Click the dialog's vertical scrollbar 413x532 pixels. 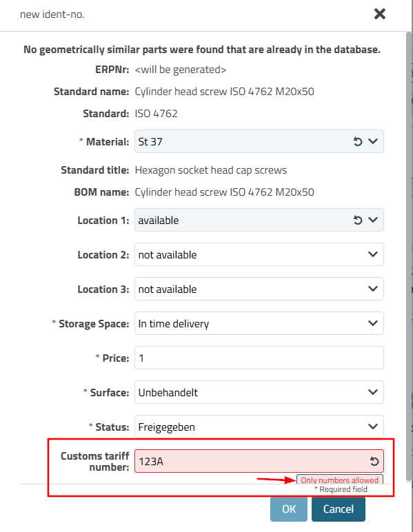[x=409, y=256]
